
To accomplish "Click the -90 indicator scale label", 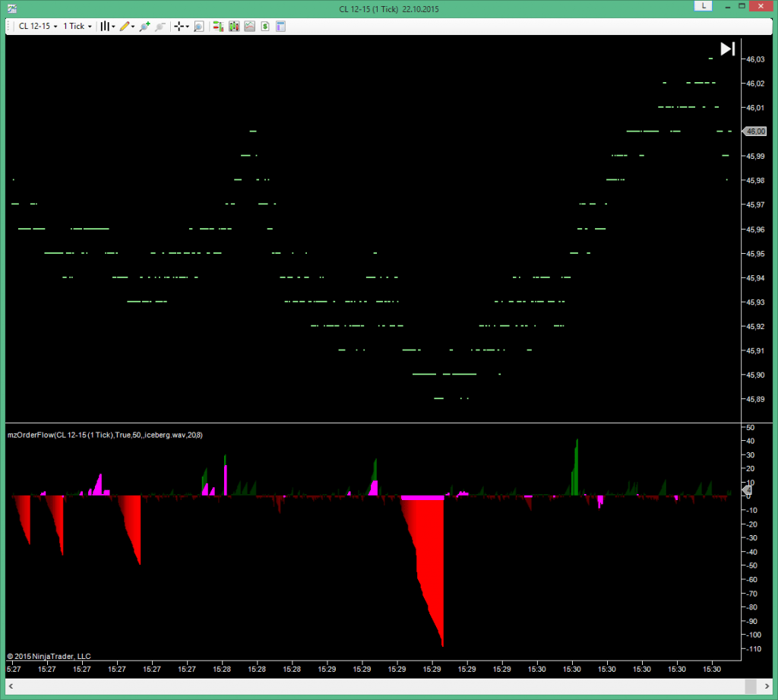I will (x=751, y=621).
